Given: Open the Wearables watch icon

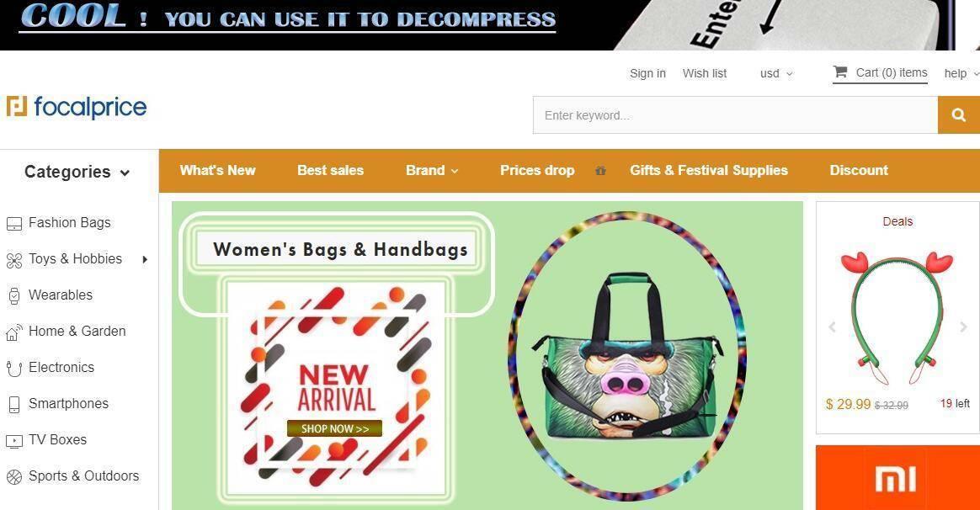Looking at the screenshot, I should 13,295.
